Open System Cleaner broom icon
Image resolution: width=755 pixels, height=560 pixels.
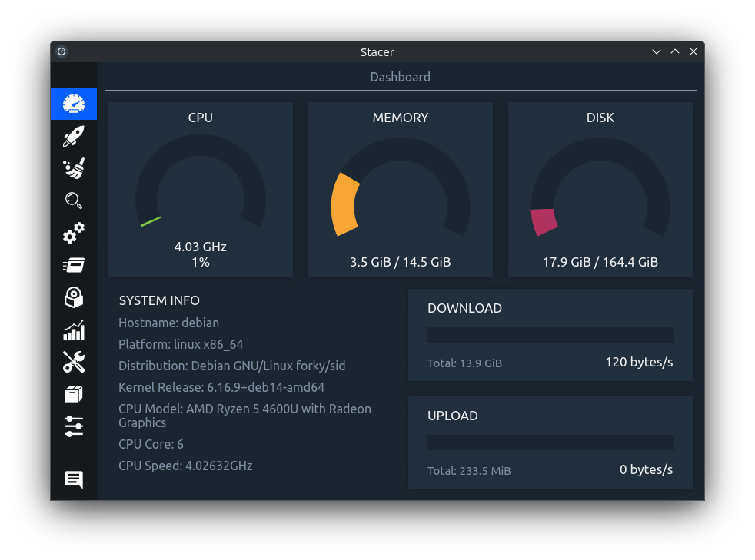click(74, 168)
